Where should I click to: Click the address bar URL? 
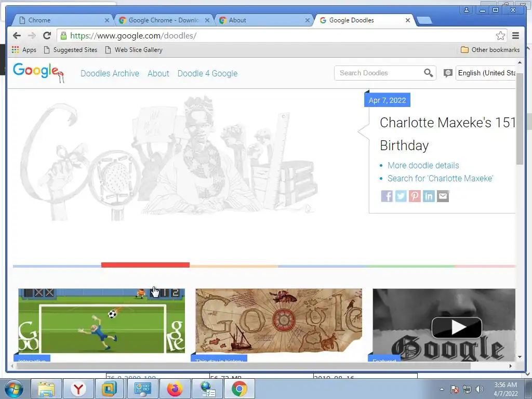pyautogui.click(x=134, y=36)
